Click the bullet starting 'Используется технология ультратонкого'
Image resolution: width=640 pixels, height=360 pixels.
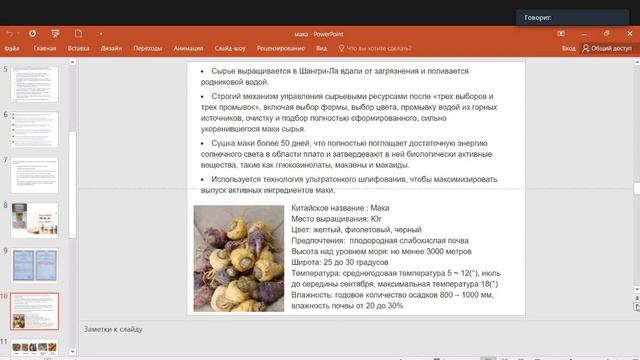[x=349, y=184]
